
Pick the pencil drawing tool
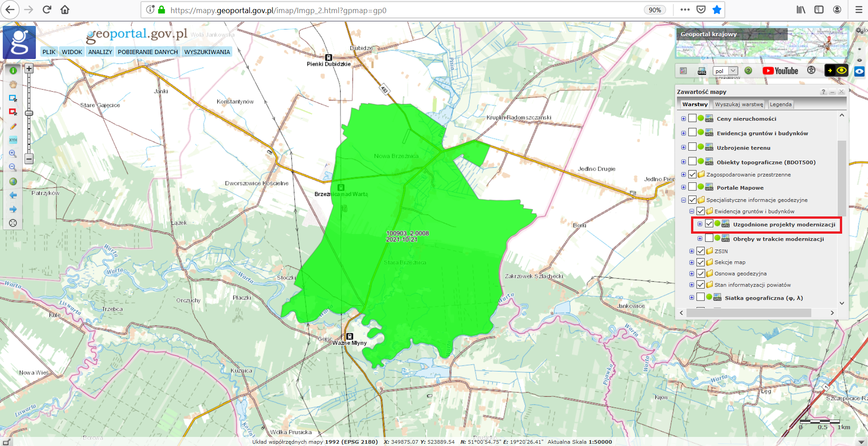click(x=13, y=126)
